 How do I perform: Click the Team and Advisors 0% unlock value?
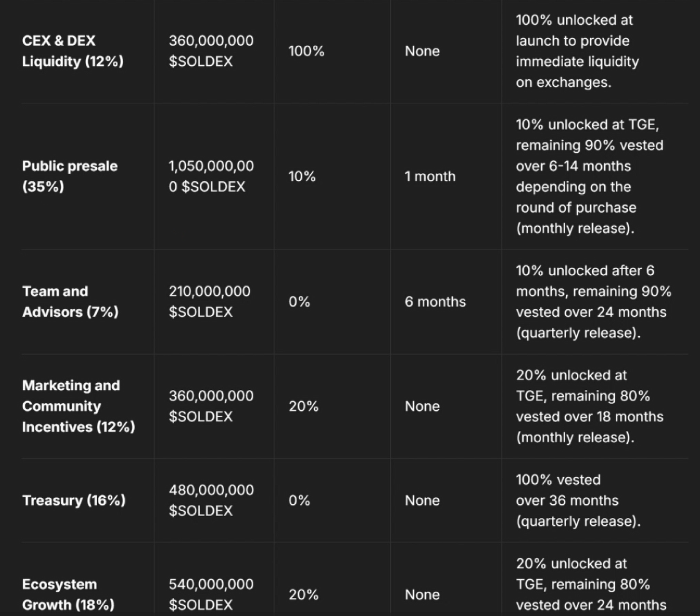click(299, 301)
